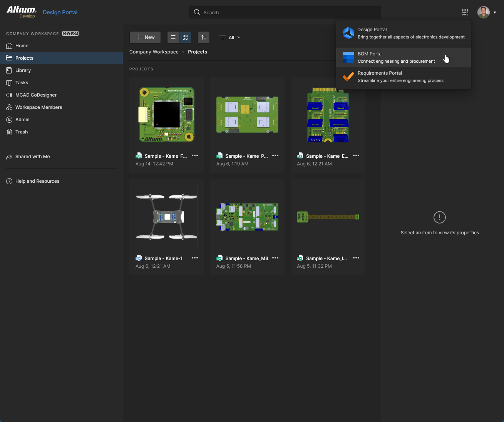
Task: Click into the Search field
Action: click(x=285, y=12)
